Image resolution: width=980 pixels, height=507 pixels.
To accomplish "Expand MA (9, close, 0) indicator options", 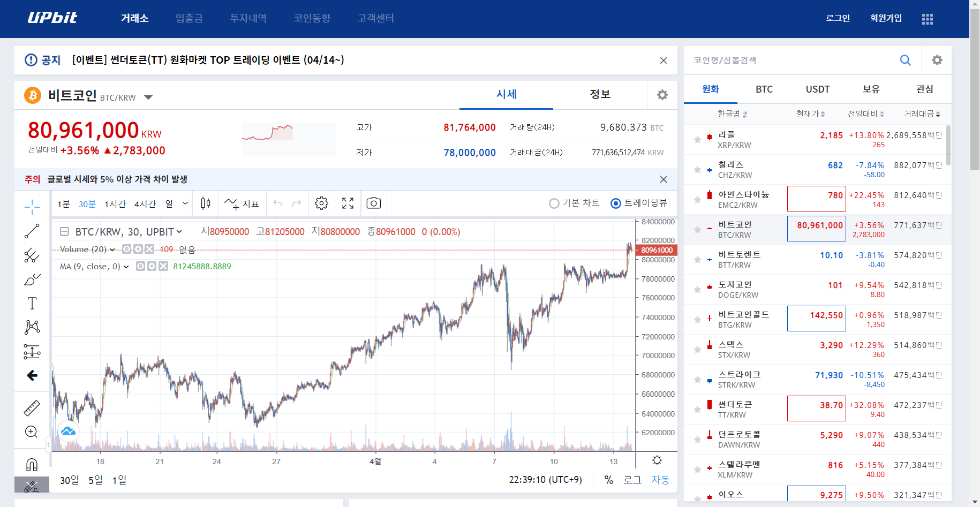I will click(x=126, y=267).
